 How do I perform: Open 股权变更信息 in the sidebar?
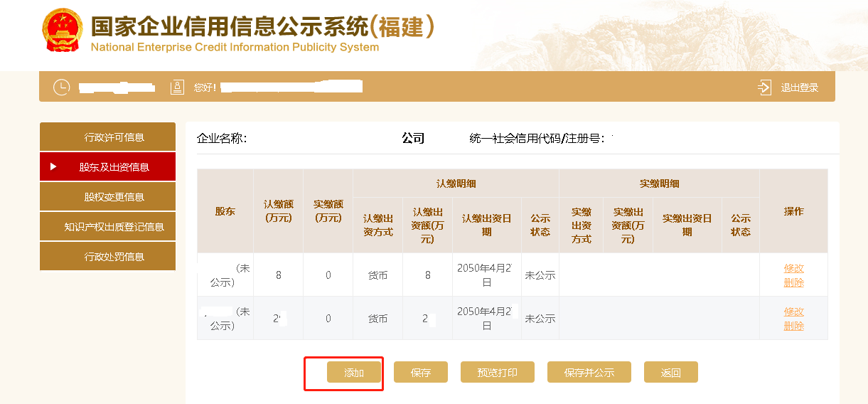pos(107,197)
